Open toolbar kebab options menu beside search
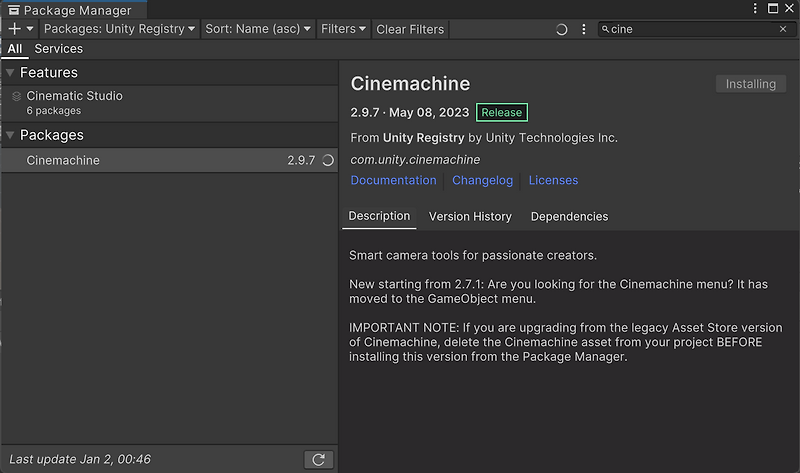Screen dimensions: 800x473 (x=584, y=30)
